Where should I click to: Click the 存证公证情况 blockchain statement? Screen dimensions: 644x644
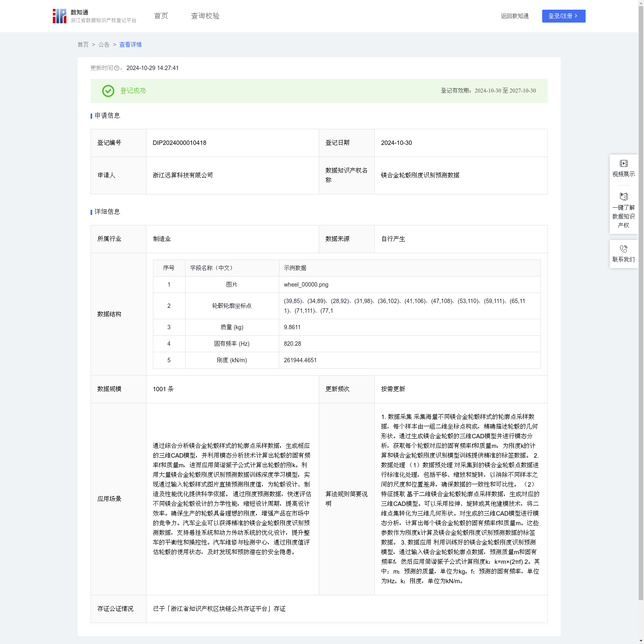[219, 609]
